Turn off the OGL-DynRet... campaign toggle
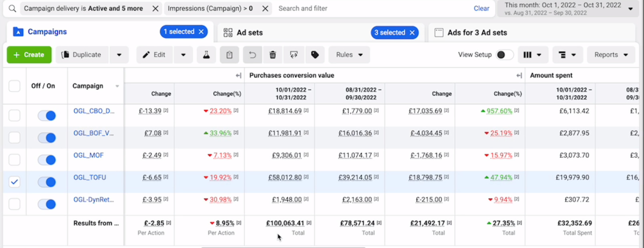This screenshot has width=644, height=248. coord(47,204)
